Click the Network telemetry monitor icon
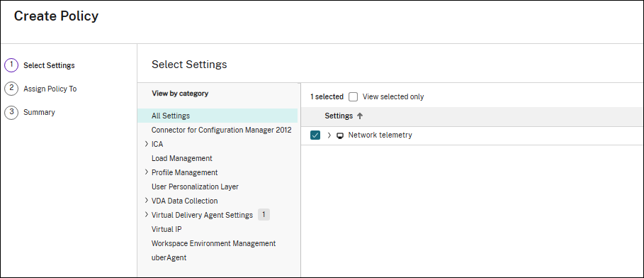This screenshot has height=278, width=644. (340, 135)
